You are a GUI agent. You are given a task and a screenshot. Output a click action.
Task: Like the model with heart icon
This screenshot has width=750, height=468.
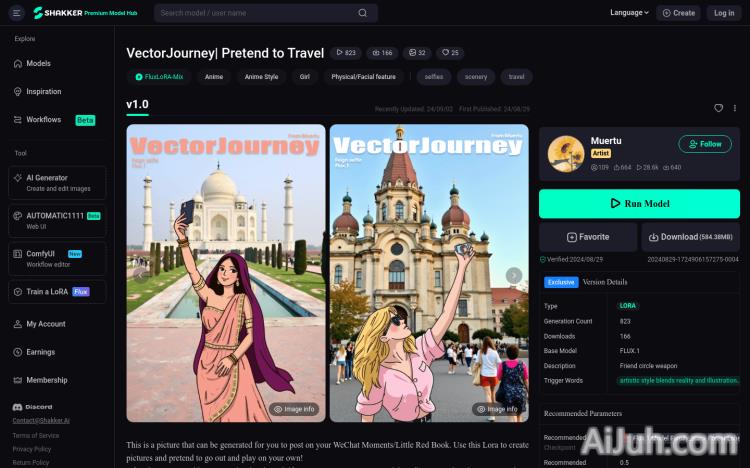(718, 108)
